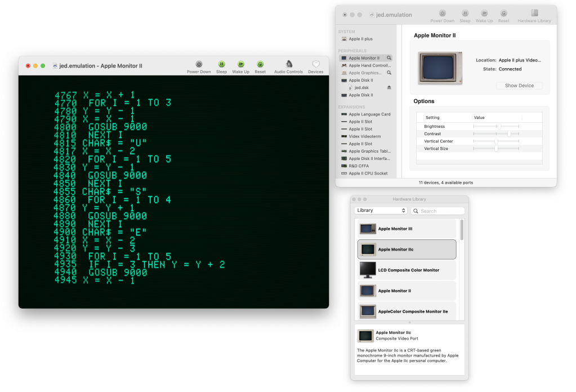Click the Show Device button
This screenshot has width=576, height=392.
click(x=519, y=86)
